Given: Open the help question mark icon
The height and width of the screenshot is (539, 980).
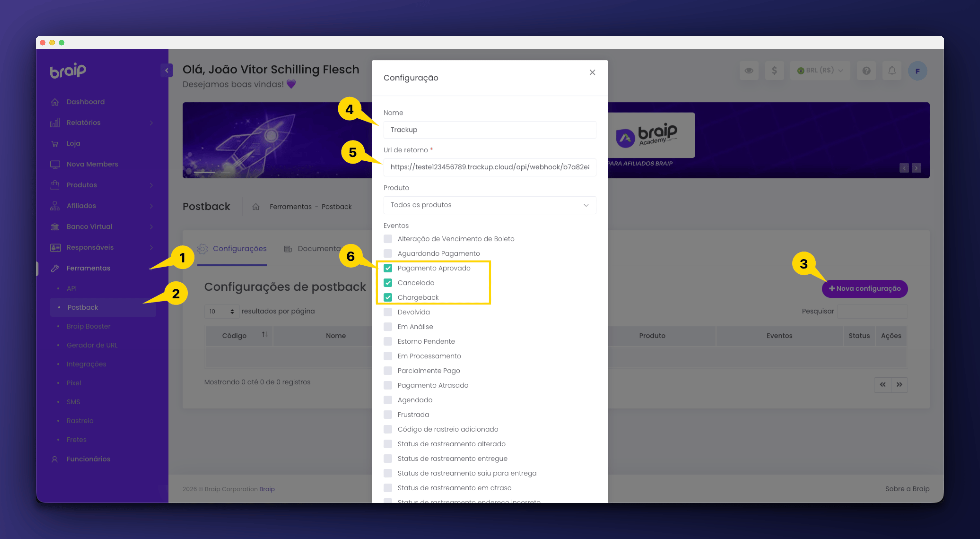Looking at the screenshot, I should [x=866, y=71].
